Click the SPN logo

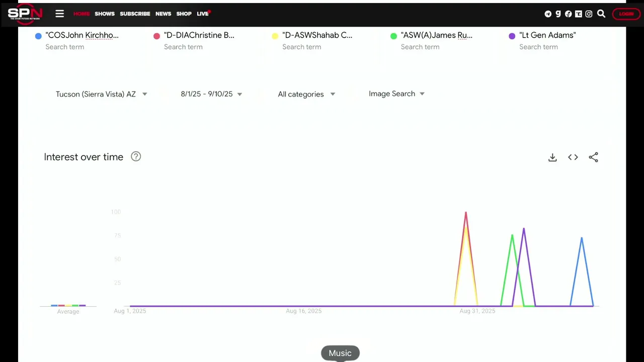[x=25, y=13]
